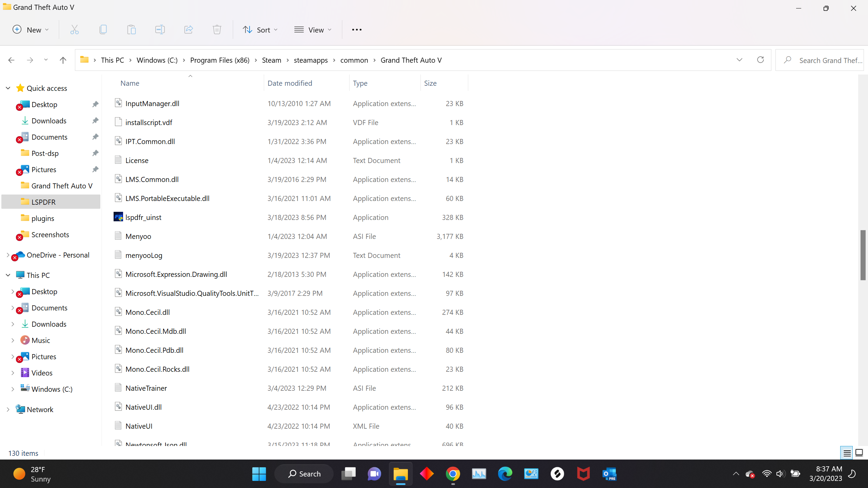Expand the OneDrive - Personal tree node
This screenshot has width=868, height=488.
pyautogui.click(x=8, y=255)
